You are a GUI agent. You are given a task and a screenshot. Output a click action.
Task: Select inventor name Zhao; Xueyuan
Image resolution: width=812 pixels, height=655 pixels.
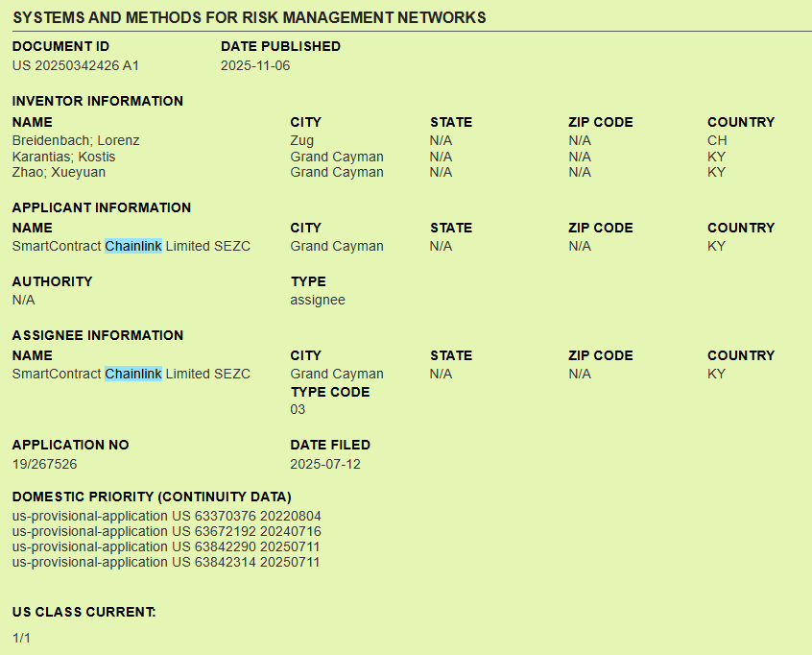[x=59, y=172]
